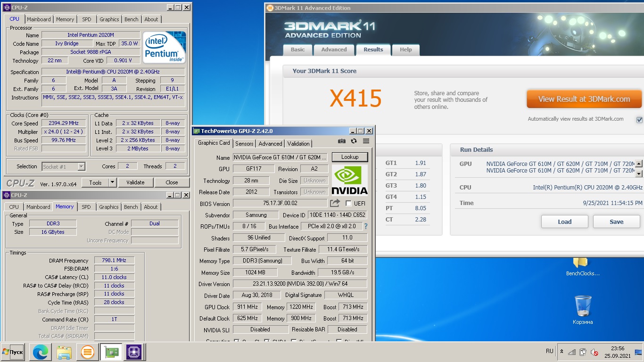Switch to the Validation tab in GPU-Z

point(298,144)
